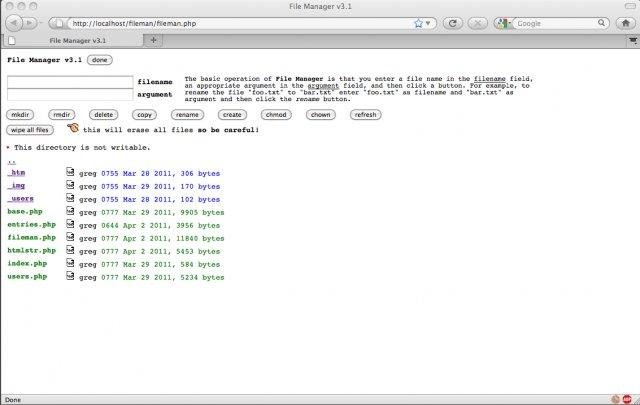Click the refresh button on the page
The height and width of the screenshot is (405, 640).
pyautogui.click(x=366, y=115)
